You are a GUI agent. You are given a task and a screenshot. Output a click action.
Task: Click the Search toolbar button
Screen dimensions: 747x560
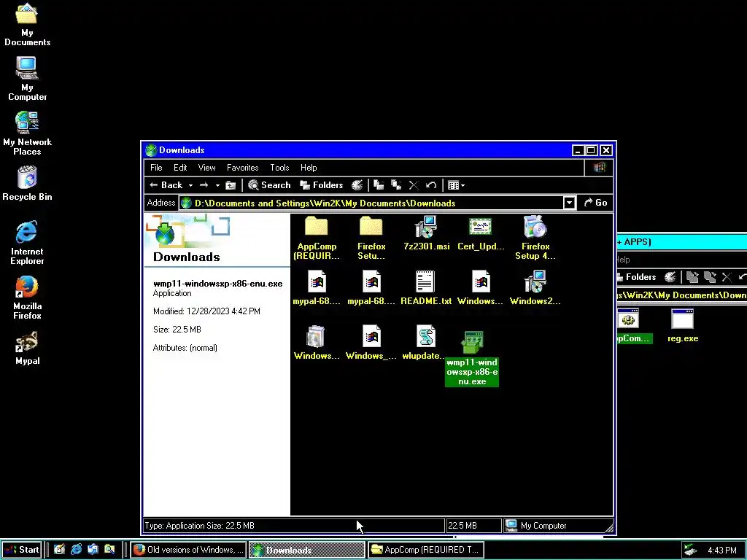269,185
